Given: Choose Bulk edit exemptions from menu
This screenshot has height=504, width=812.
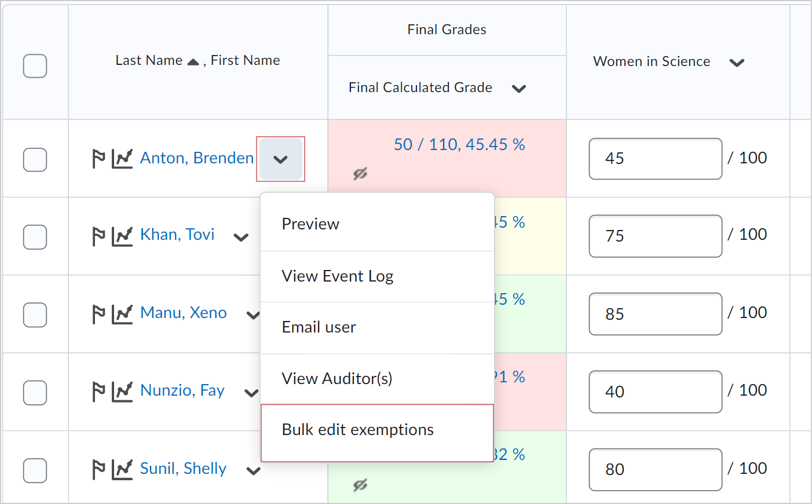Looking at the screenshot, I should [357, 430].
